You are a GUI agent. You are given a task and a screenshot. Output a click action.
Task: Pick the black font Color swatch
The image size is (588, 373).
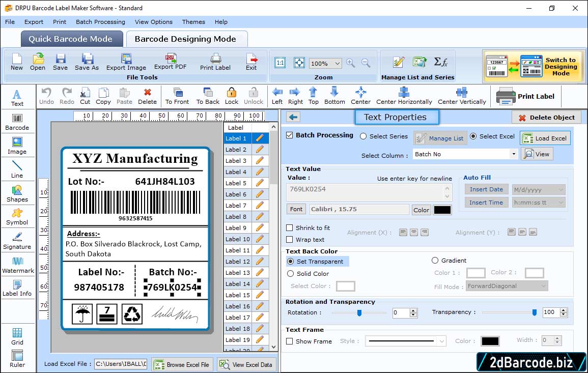pos(442,210)
